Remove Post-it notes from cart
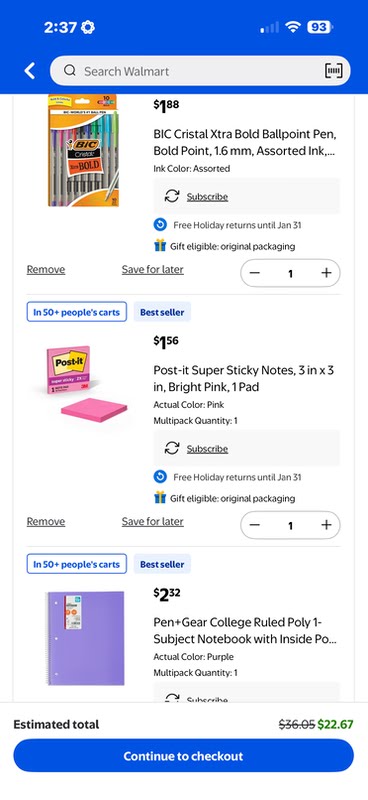 point(46,521)
